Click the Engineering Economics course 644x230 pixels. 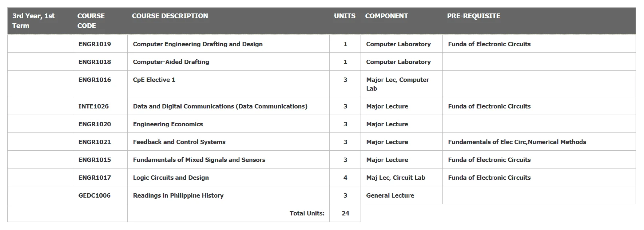(168, 124)
